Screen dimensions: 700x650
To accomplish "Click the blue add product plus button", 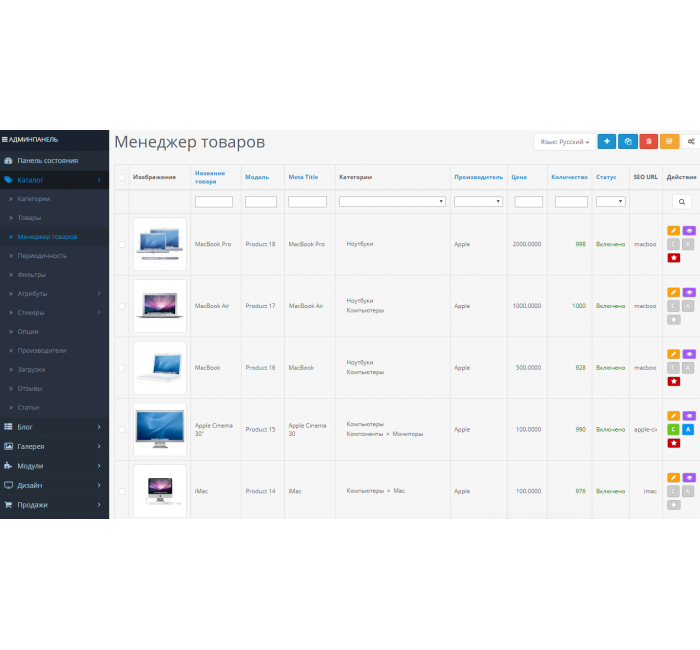I will 607,142.
